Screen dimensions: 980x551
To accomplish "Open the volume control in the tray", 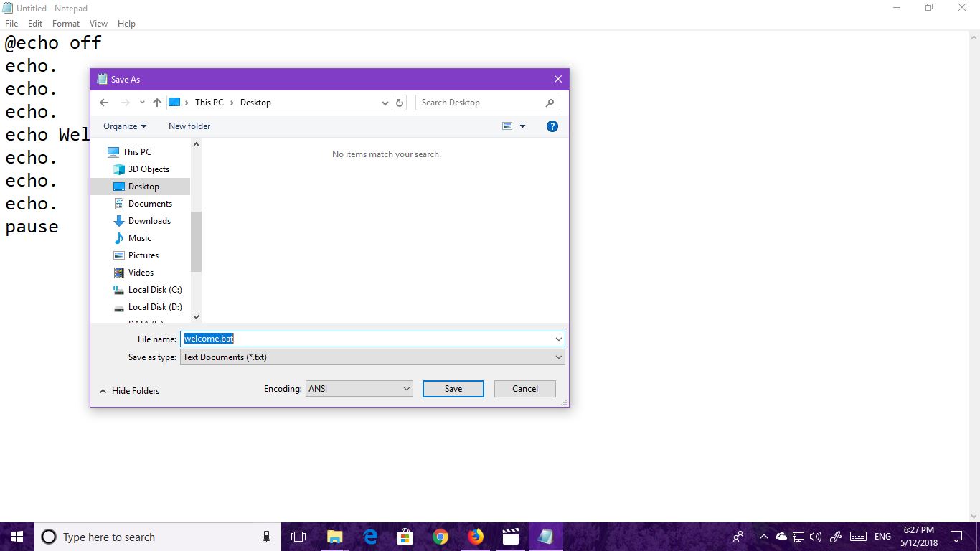I will [x=816, y=536].
